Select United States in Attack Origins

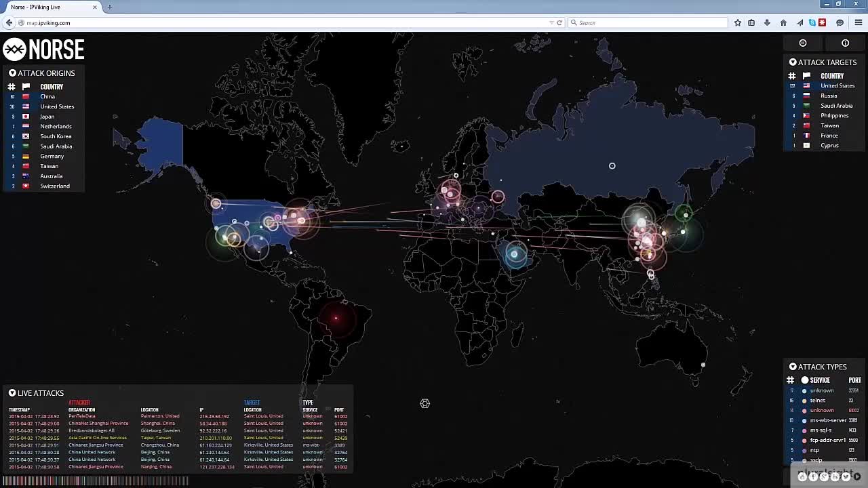pos(43,106)
